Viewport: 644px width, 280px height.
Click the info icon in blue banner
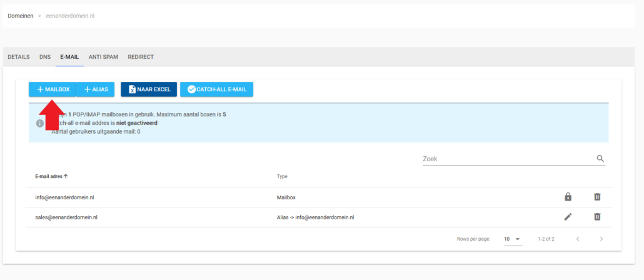pos(40,124)
